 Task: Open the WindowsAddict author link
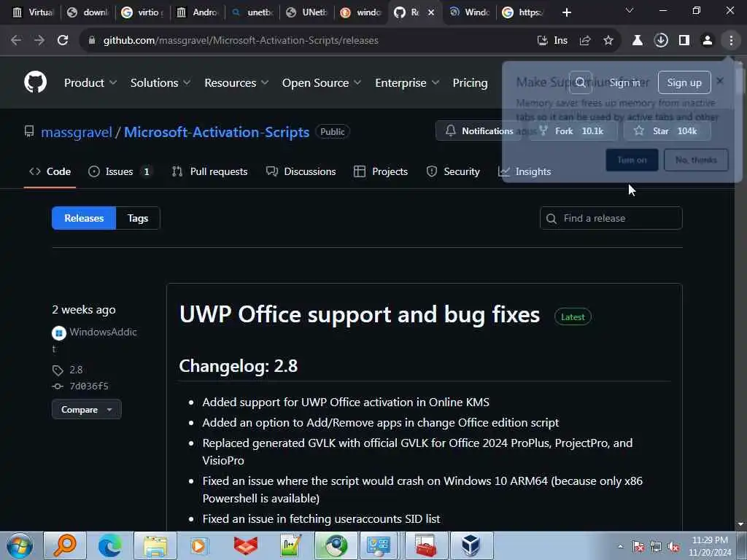94,332
